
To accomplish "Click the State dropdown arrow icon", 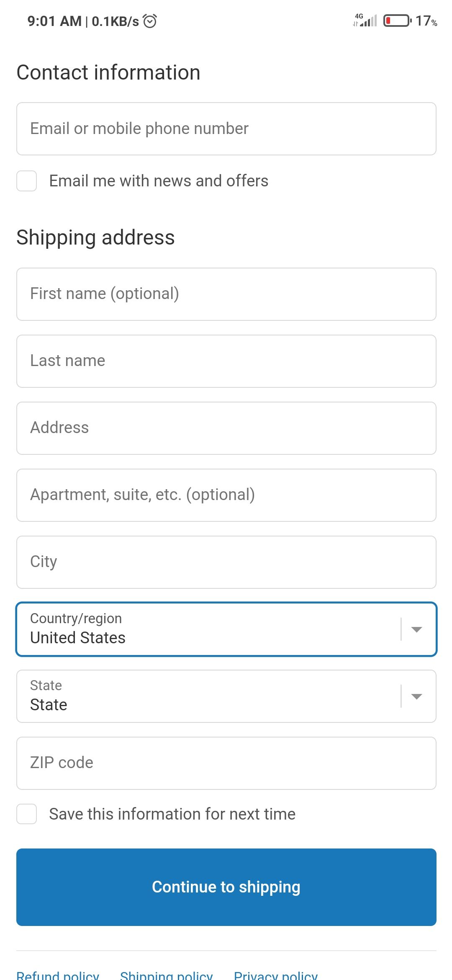I will point(416,696).
